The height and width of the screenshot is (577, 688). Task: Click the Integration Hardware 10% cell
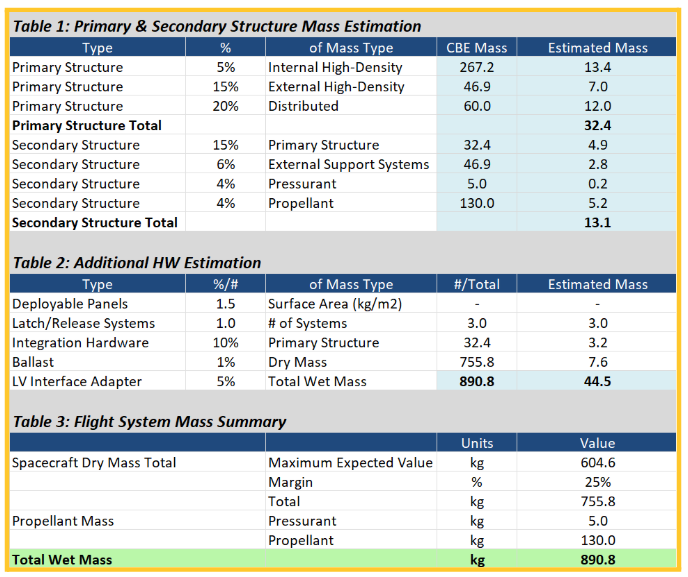pos(225,343)
